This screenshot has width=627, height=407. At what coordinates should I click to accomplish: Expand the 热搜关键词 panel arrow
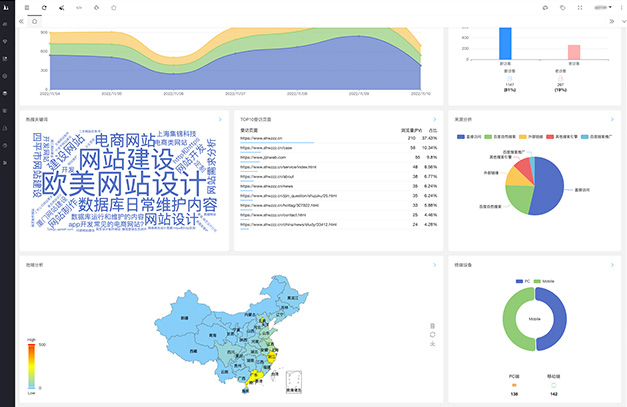tap(220, 118)
